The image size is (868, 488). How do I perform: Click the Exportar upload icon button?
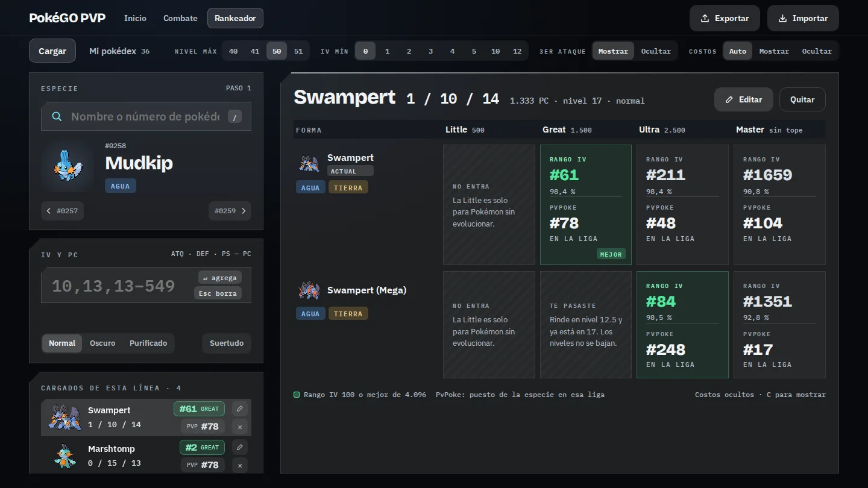click(x=725, y=18)
